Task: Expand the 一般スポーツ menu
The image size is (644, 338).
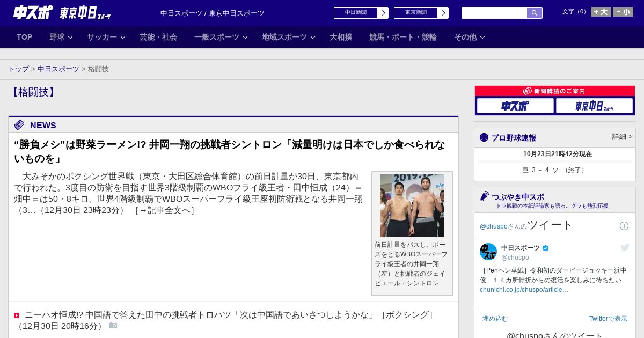Action: 221,37
